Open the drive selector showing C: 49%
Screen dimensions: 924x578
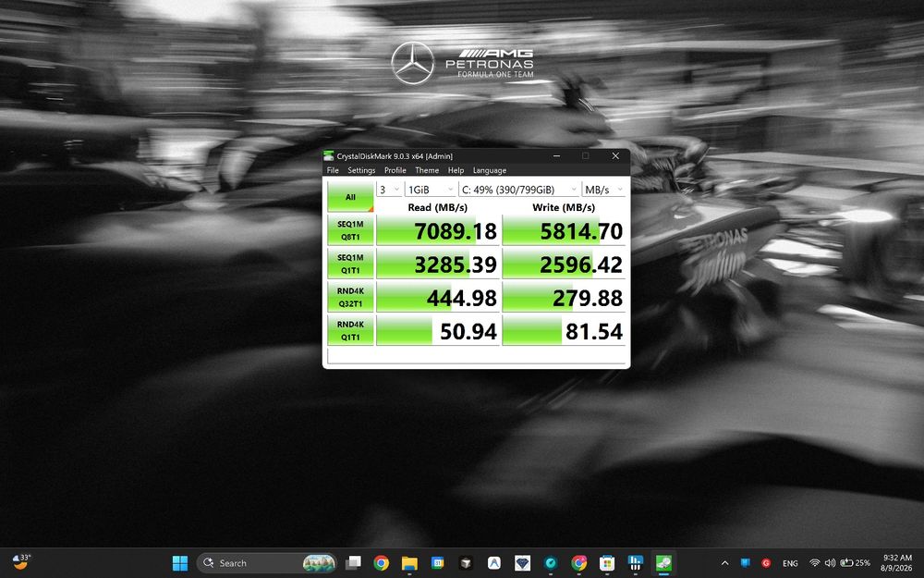[x=519, y=190]
